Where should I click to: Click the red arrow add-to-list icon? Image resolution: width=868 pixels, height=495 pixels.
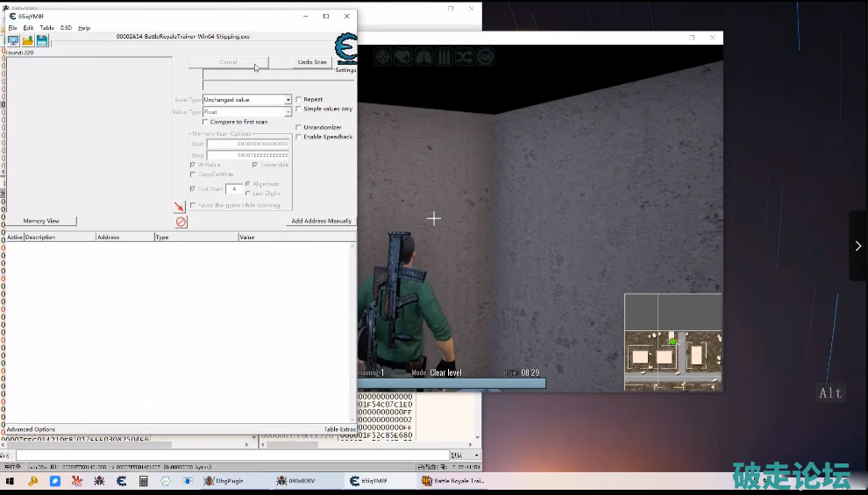(x=179, y=208)
